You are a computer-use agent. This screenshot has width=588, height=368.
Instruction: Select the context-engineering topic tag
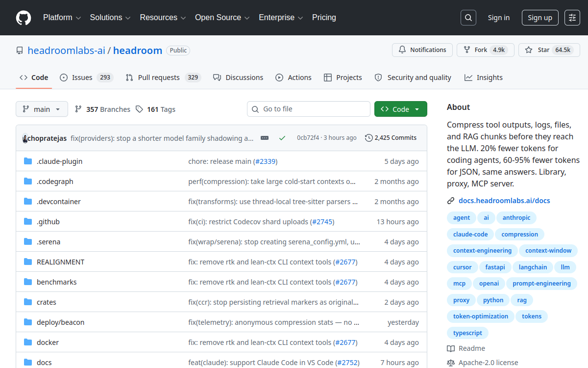(482, 251)
